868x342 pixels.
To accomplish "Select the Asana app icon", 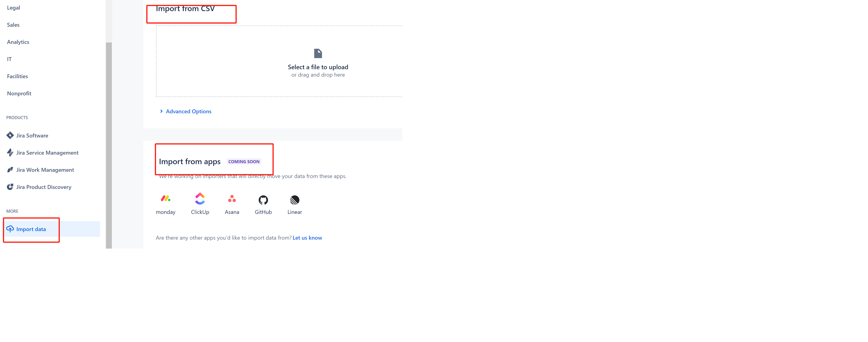I will pos(232,199).
